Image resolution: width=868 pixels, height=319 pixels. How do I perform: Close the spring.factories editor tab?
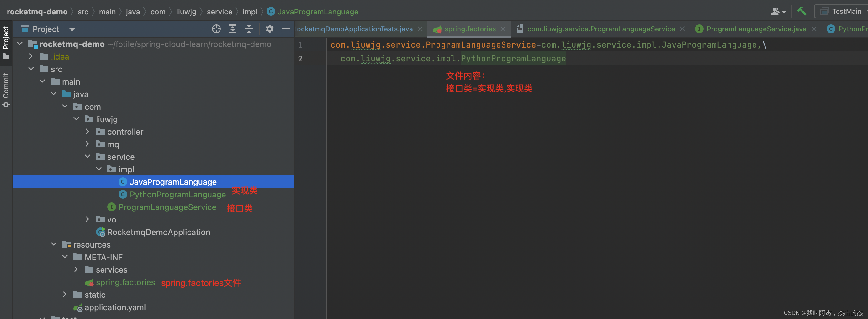pyautogui.click(x=503, y=29)
